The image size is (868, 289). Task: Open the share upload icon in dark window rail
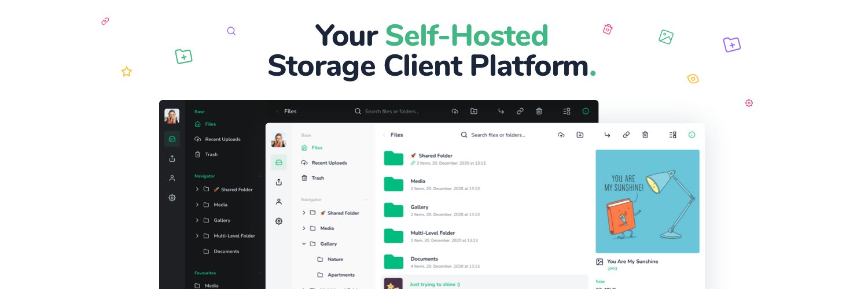pyautogui.click(x=172, y=158)
